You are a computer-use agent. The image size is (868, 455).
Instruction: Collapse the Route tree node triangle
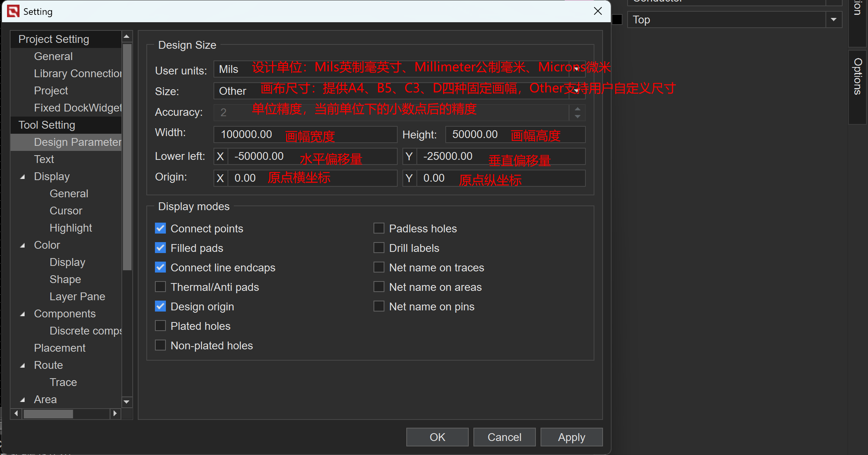(23, 365)
